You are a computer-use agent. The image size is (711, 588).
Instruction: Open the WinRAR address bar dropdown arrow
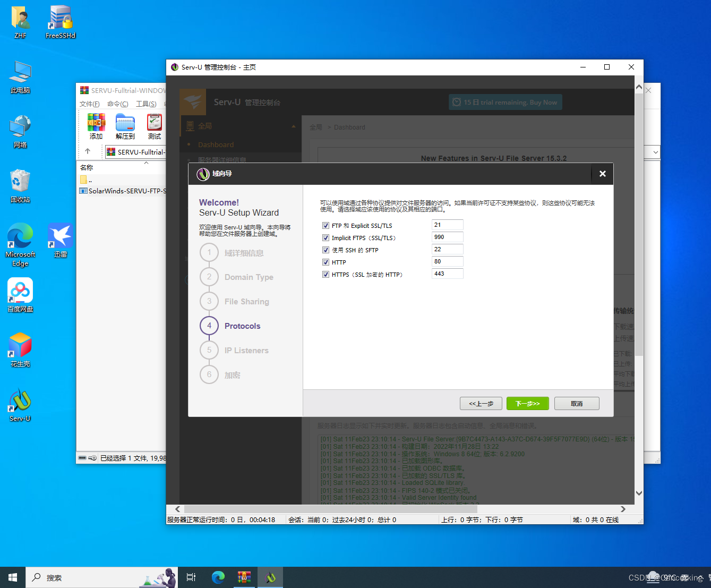[x=655, y=152]
